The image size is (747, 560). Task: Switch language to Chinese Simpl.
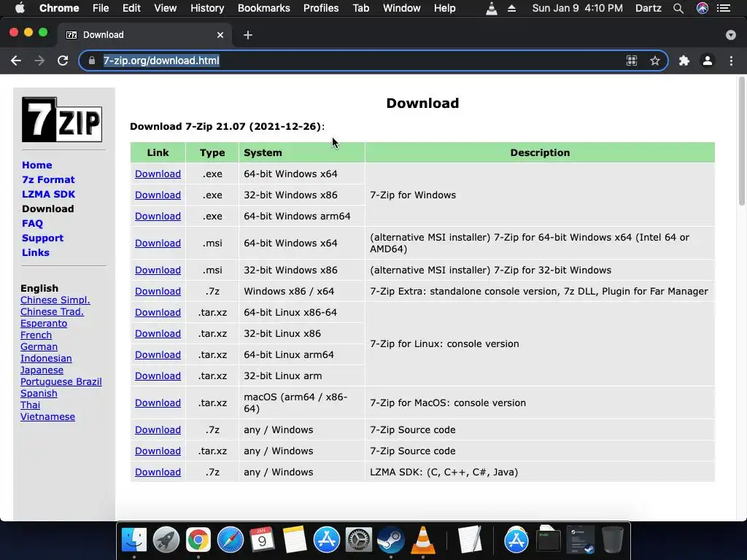click(55, 300)
